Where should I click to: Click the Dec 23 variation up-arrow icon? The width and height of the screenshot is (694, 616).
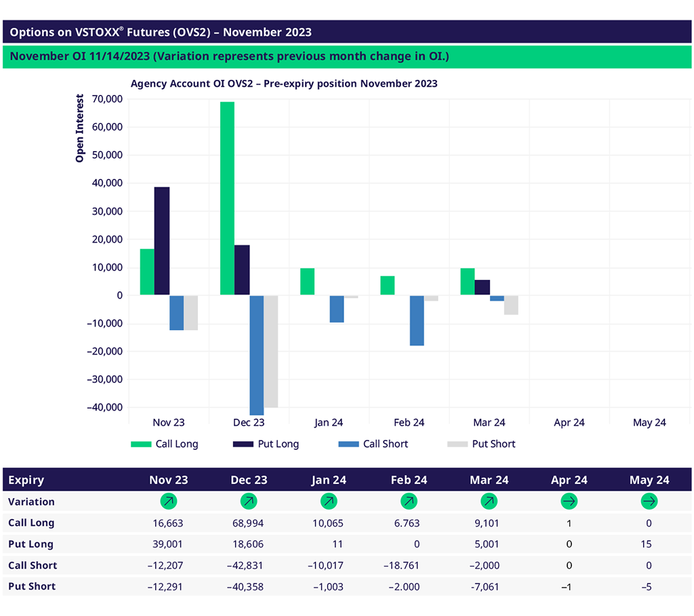pos(249,501)
